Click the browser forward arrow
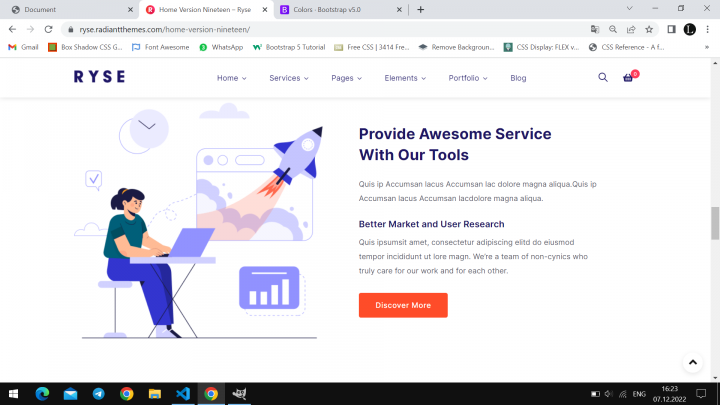The width and height of the screenshot is (720, 405). (x=30, y=29)
